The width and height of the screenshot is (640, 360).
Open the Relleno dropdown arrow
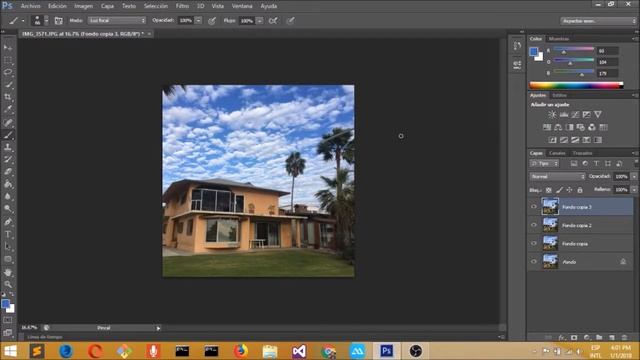[x=634, y=189]
